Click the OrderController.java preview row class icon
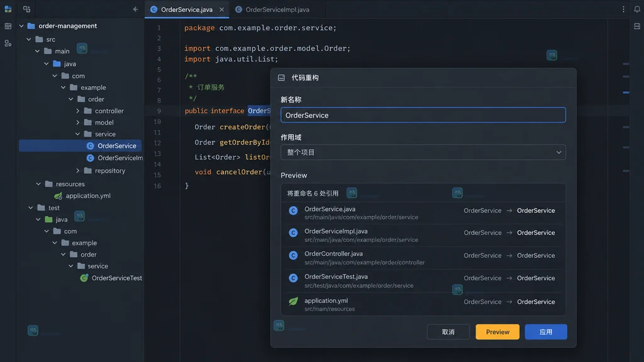 pos(293,255)
